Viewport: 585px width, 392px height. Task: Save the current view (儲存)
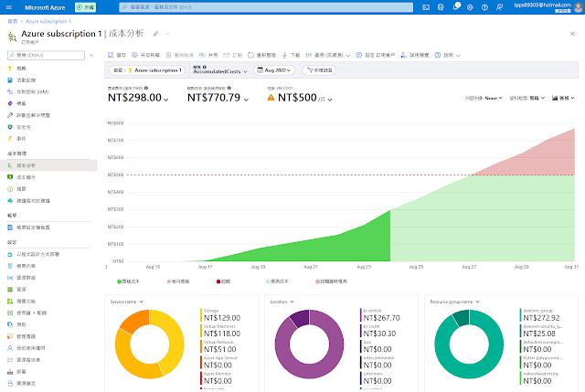click(116, 55)
